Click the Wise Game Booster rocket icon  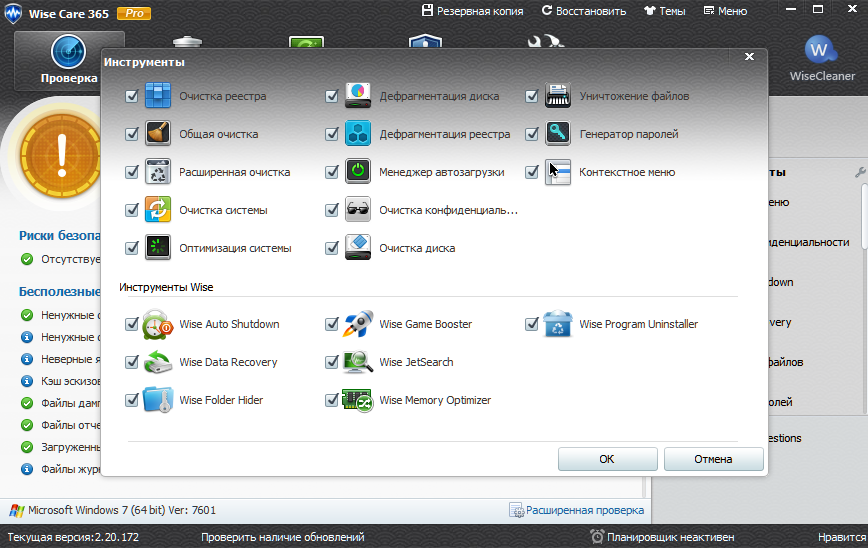pyautogui.click(x=358, y=324)
